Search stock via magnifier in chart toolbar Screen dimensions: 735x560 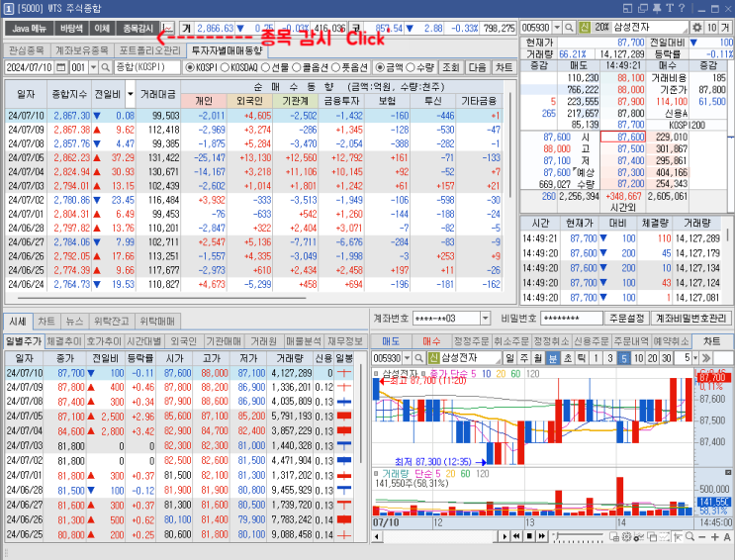[419, 358]
